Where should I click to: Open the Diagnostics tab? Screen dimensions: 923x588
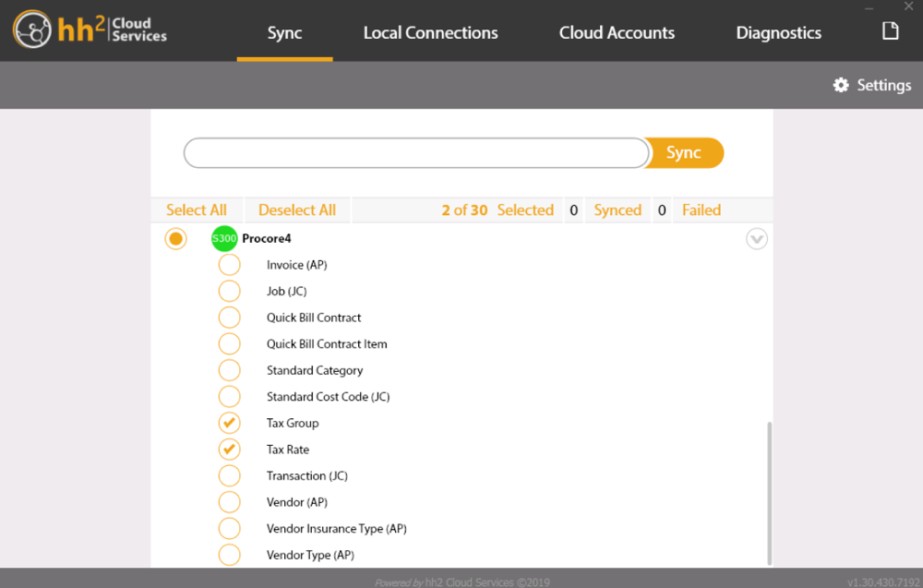pos(778,32)
